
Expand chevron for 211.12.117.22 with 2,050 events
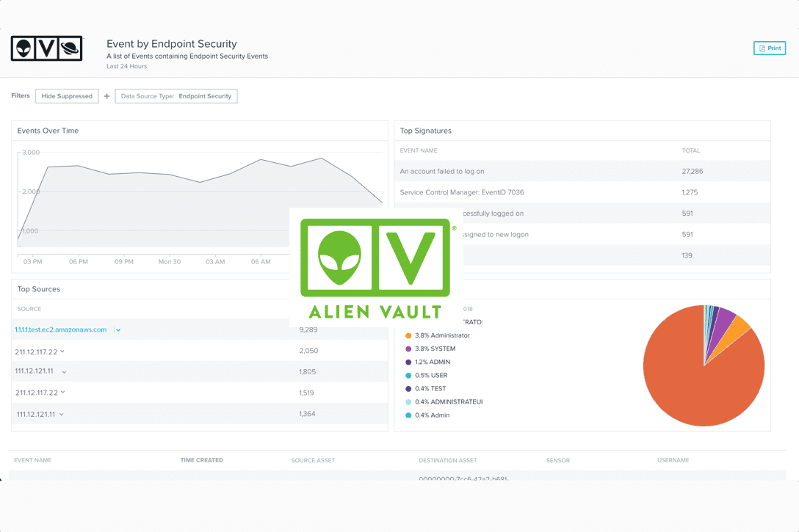pyautogui.click(x=62, y=351)
